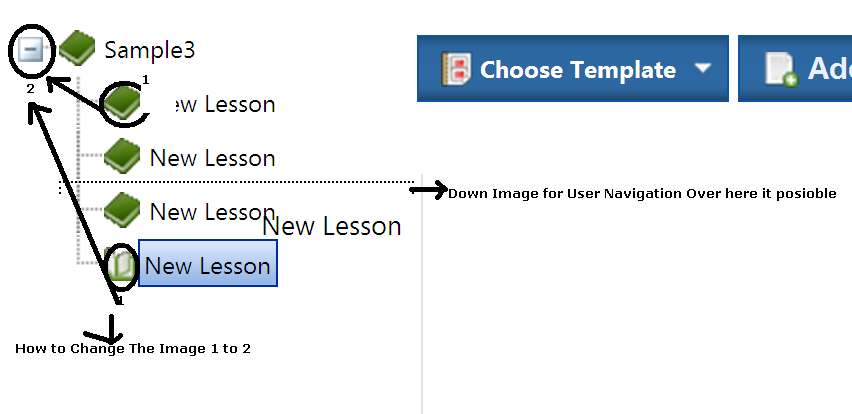This screenshot has width=852, height=414.
Task: Click the page icon with green plus
Action: tap(781, 69)
